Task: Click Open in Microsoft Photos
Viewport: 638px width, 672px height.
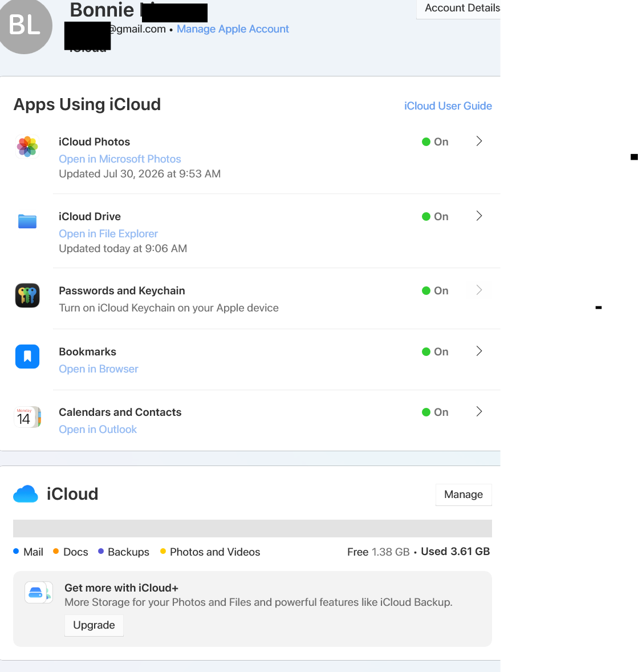Action: tap(120, 159)
